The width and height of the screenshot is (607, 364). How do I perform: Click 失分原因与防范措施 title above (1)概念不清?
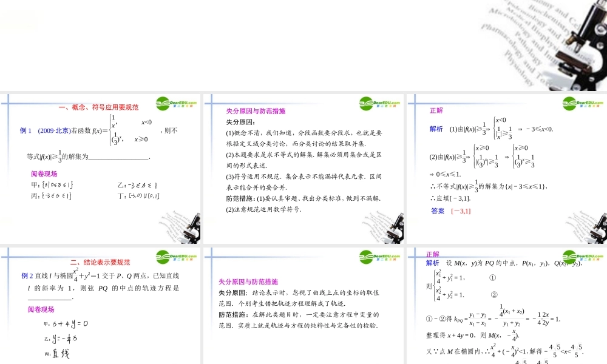(x=256, y=111)
